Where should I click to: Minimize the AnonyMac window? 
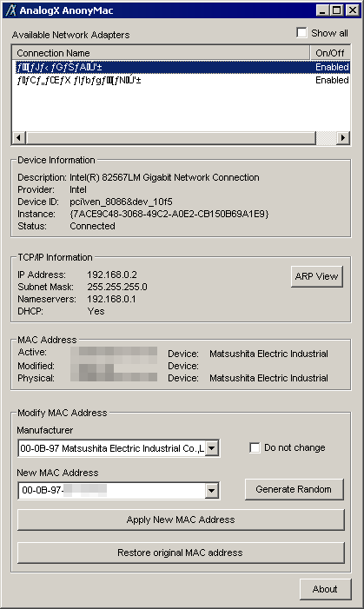tap(323, 10)
